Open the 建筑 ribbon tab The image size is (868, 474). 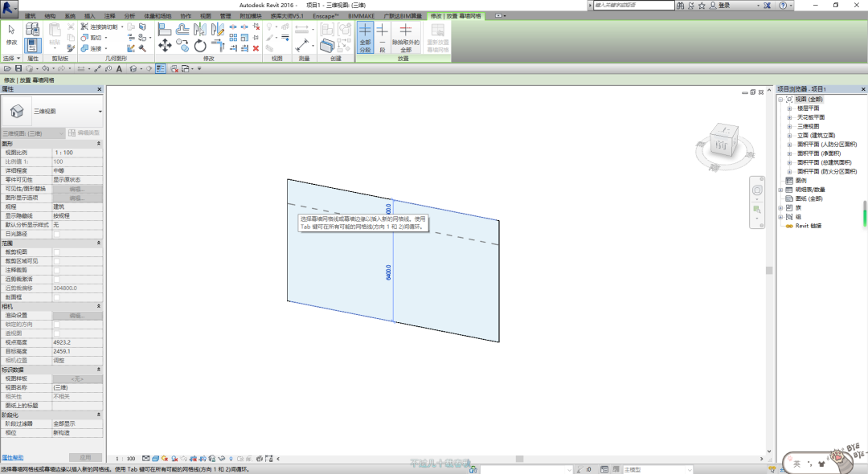pos(31,15)
